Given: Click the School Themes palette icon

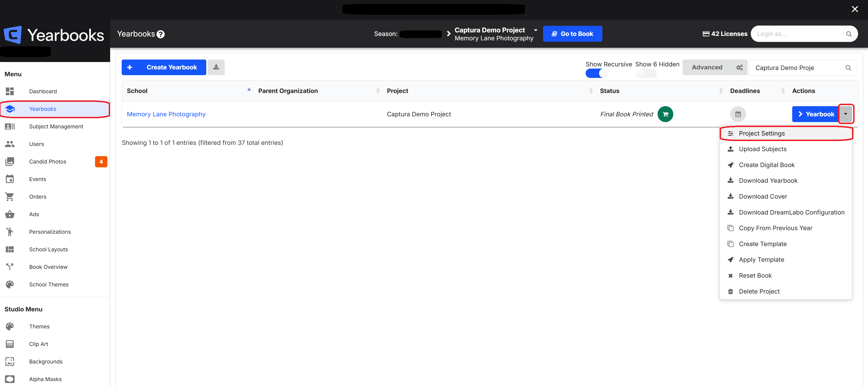Looking at the screenshot, I should pyautogui.click(x=10, y=284).
